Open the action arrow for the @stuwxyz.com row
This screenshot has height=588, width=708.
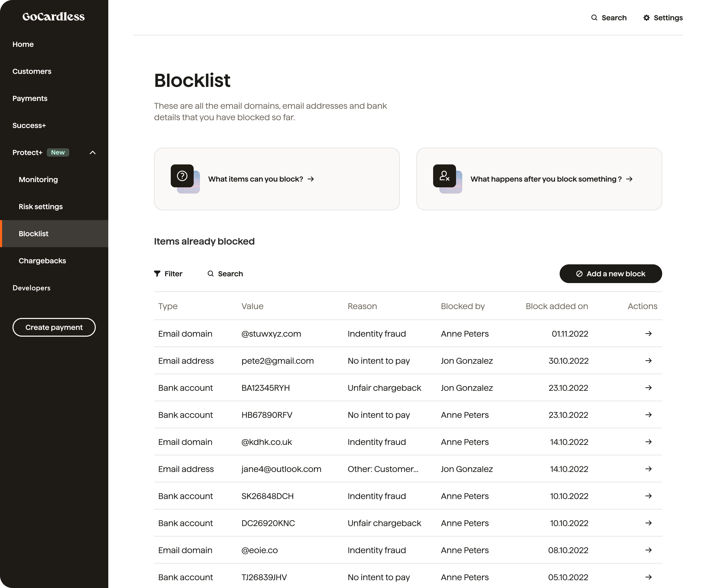coord(648,334)
